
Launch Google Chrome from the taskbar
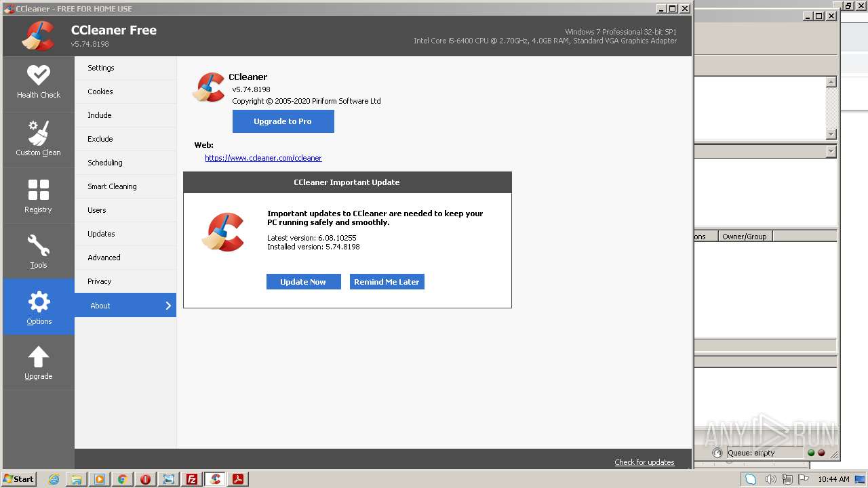(123, 479)
